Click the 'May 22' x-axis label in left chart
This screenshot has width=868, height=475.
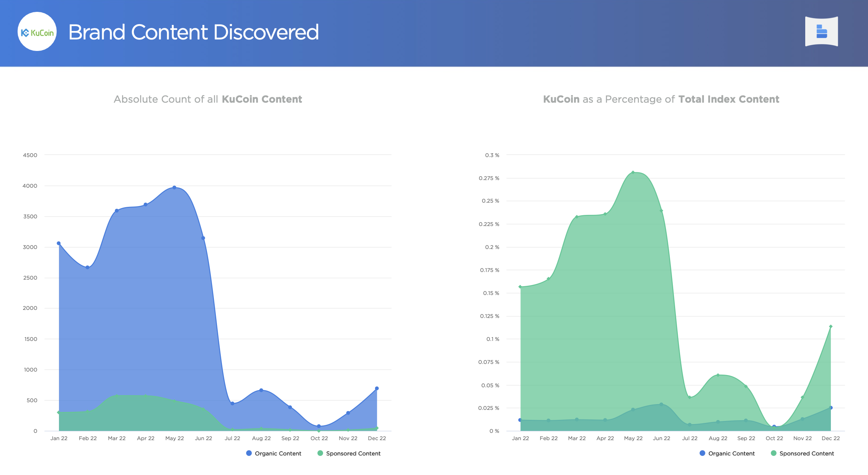click(x=175, y=438)
